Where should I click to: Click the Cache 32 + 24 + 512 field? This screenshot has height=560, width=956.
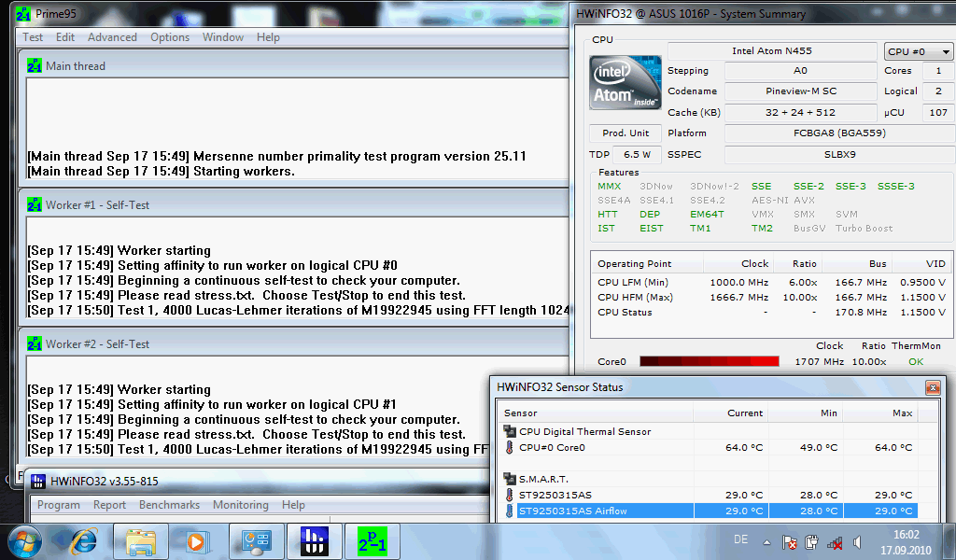click(800, 113)
